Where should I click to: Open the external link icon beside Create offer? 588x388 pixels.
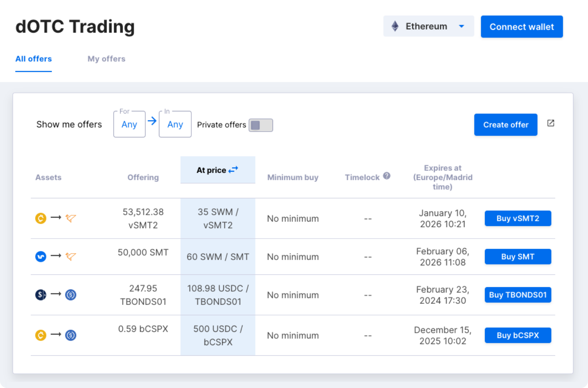[551, 123]
